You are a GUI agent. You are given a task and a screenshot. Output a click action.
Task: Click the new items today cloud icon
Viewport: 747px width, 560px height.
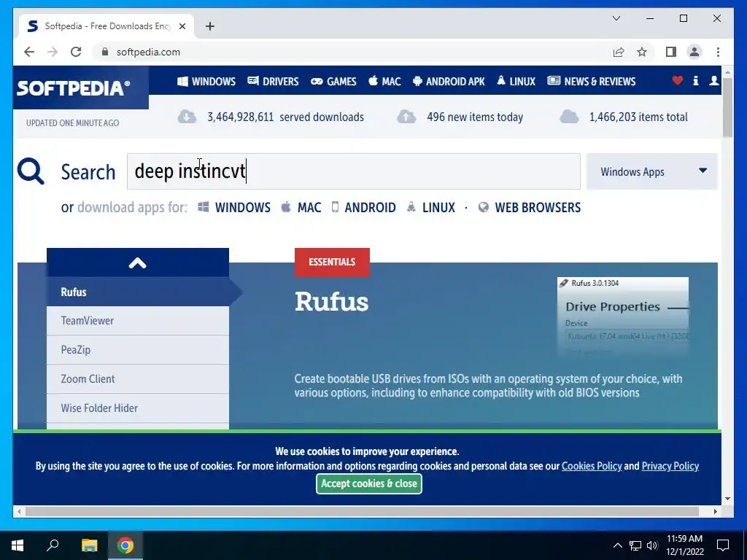[406, 117]
